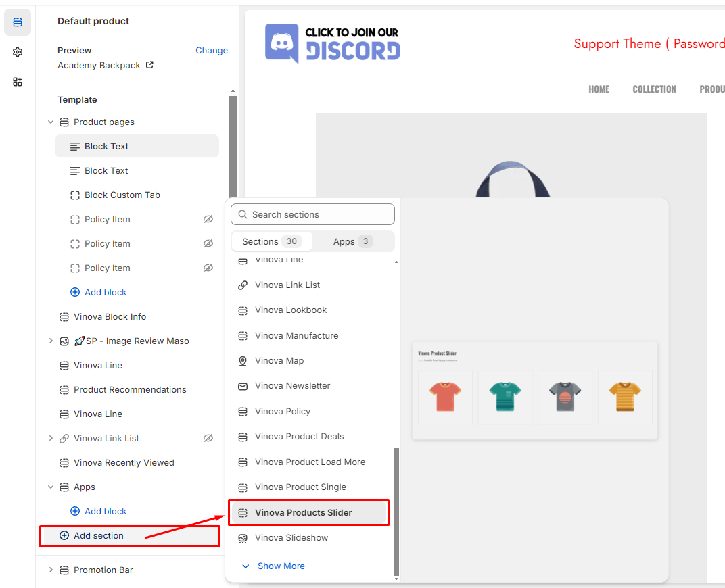Toggle visibility of second Policy Item

tap(208, 243)
